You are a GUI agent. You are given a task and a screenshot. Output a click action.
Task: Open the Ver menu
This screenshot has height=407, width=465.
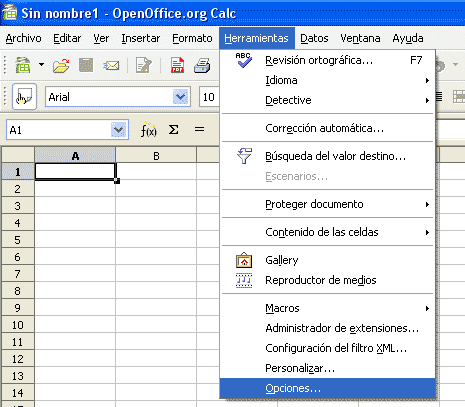pos(101,38)
